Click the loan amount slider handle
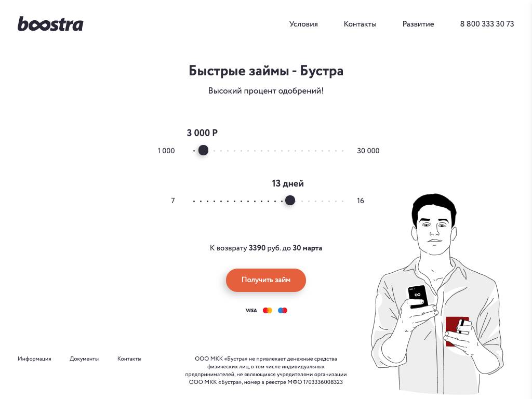This screenshot has width=532, height=399. tap(203, 150)
